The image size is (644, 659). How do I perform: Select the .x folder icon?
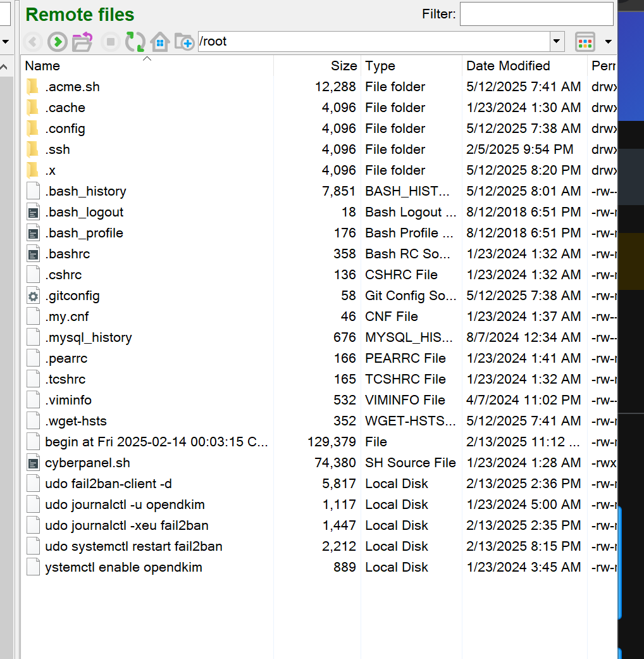[x=33, y=170]
